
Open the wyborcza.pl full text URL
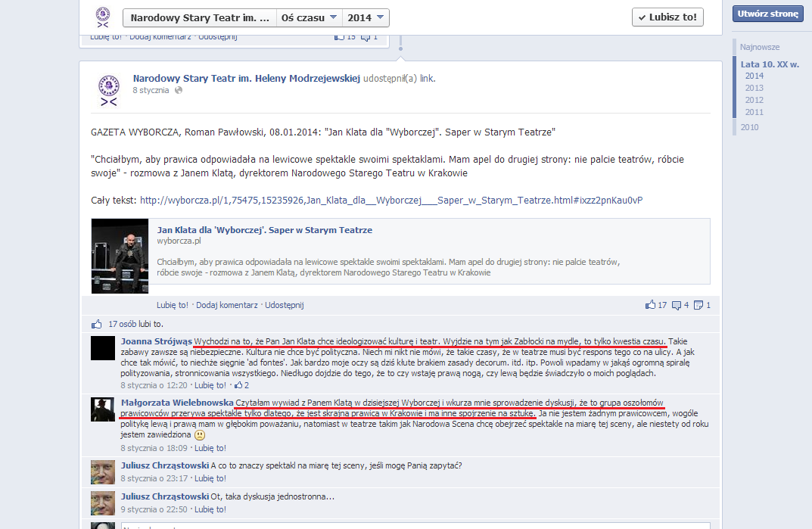click(391, 200)
